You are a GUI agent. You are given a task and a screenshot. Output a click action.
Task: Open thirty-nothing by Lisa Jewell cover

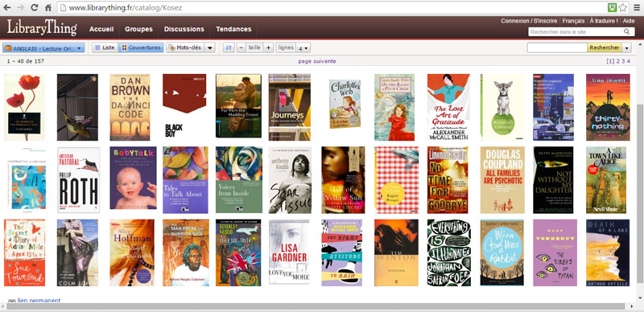(608, 107)
